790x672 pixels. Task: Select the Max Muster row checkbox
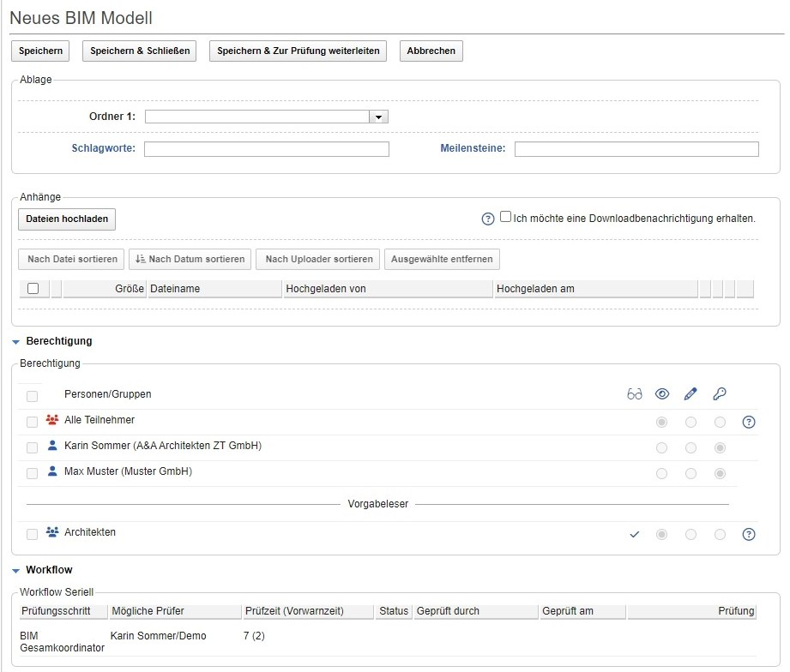[32, 473]
